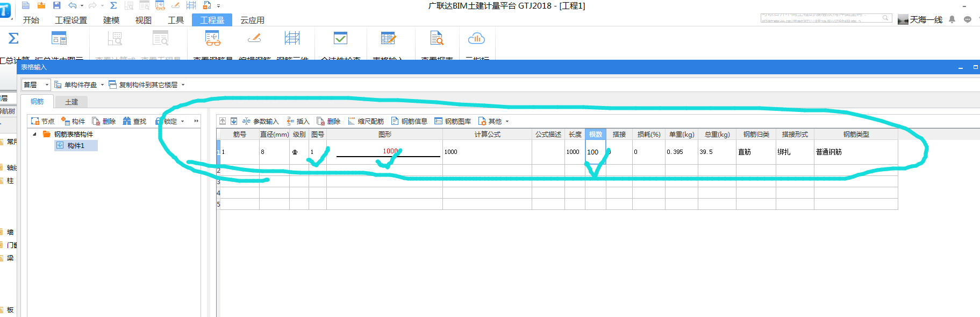Click the move row up arrow icon
Viewport: 980px width, 317px height.
click(x=223, y=121)
